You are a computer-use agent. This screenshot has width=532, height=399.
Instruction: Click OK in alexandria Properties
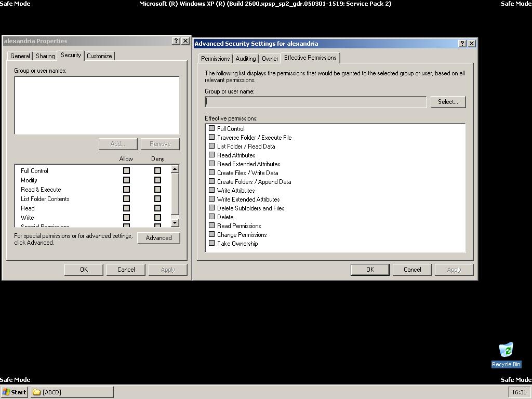point(84,270)
